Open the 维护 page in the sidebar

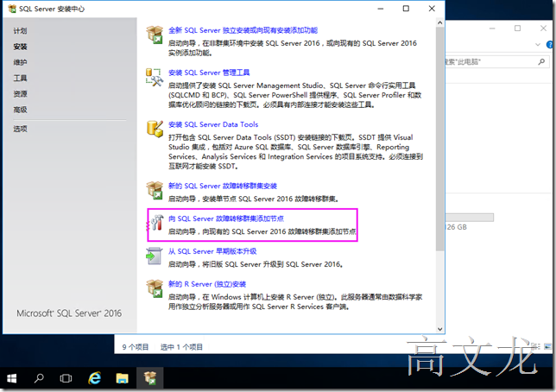coord(20,62)
